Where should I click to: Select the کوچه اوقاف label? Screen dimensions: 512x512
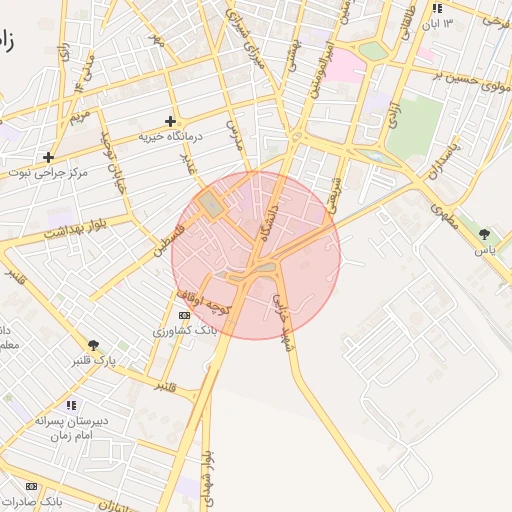203,303
